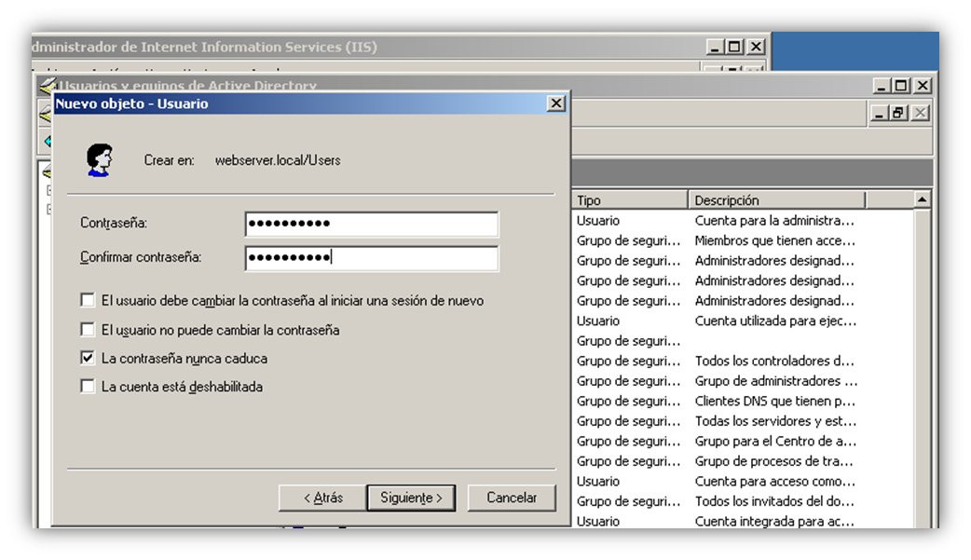Check El usuario no puede cambiar la contraseña

[88, 330]
